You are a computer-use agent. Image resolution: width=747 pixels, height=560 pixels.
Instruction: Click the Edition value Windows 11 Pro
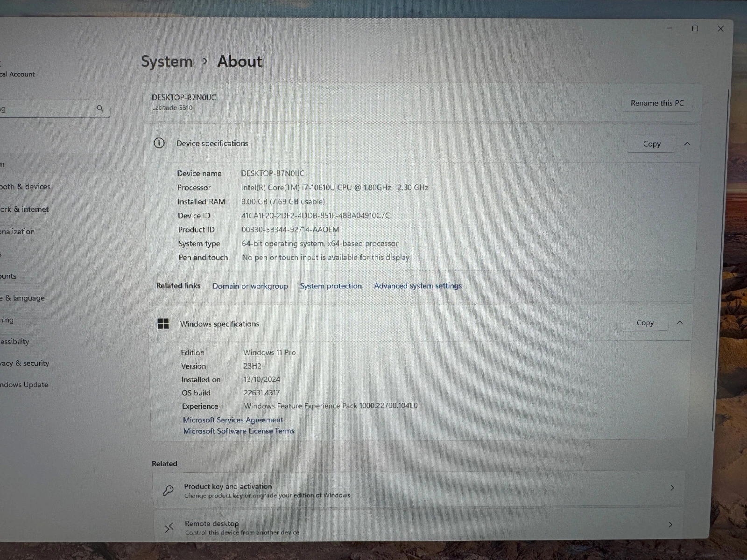click(x=269, y=352)
